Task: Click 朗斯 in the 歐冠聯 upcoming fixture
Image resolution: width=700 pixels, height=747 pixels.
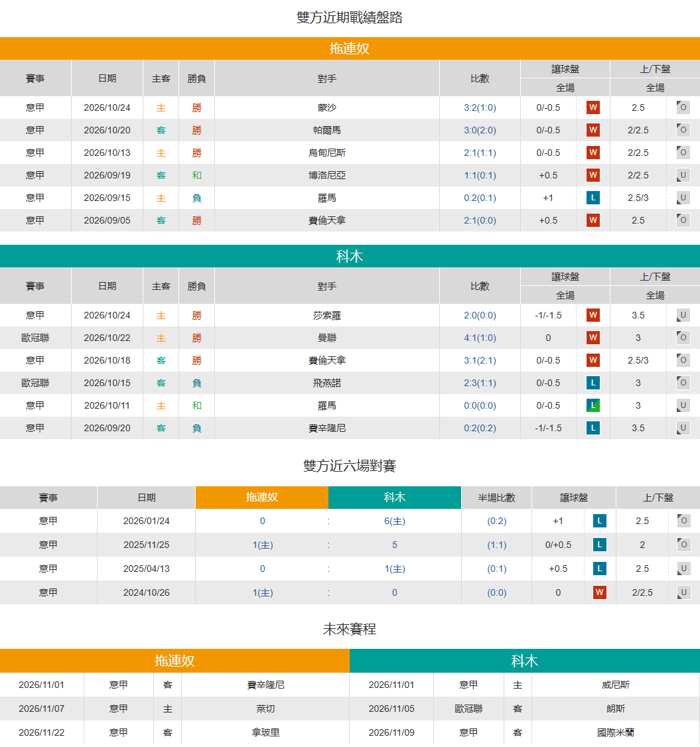Action: coord(616,709)
